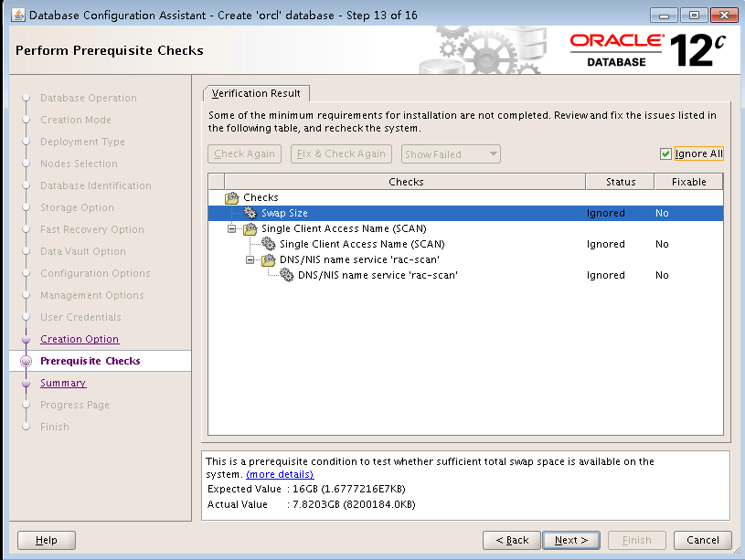
Task: Click the Checks root folder icon
Action: point(232,197)
